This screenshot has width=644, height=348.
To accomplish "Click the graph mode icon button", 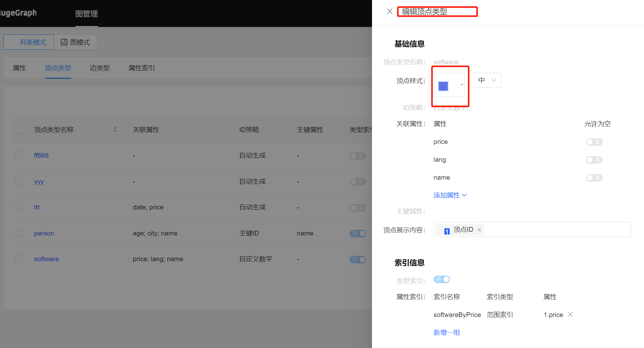I will [x=76, y=42].
